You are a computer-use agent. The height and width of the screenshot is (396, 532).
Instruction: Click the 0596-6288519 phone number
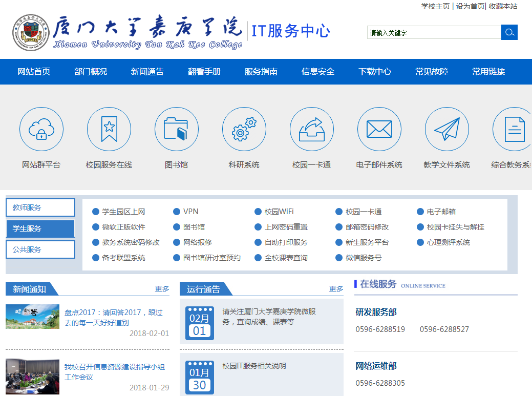(x=380, y=329)
